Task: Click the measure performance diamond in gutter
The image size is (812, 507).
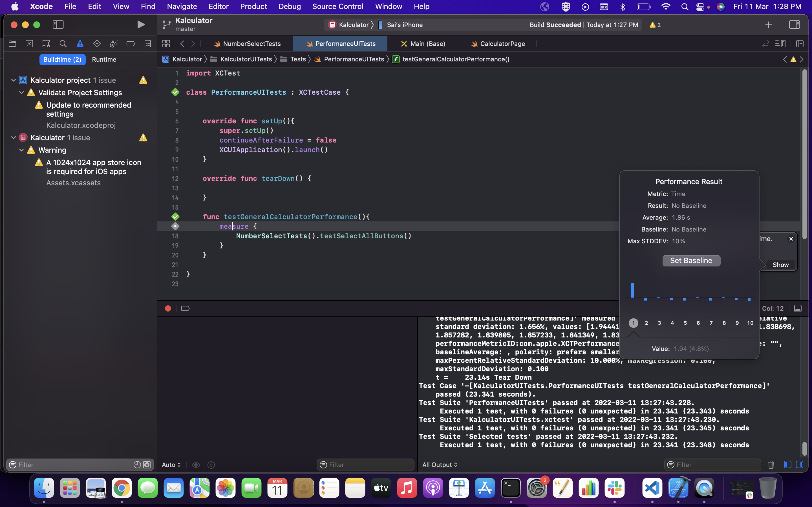Action: pyautogui.click(x=175, y=226)
